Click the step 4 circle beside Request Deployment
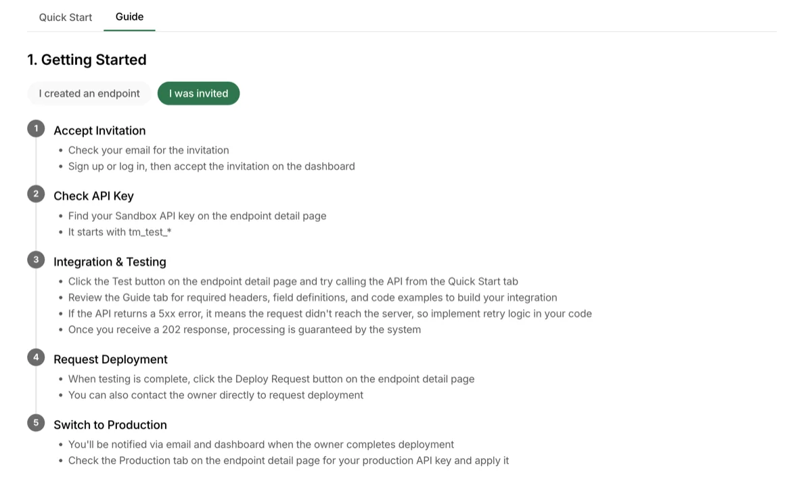The image size is (812, 504). [36, 357]
